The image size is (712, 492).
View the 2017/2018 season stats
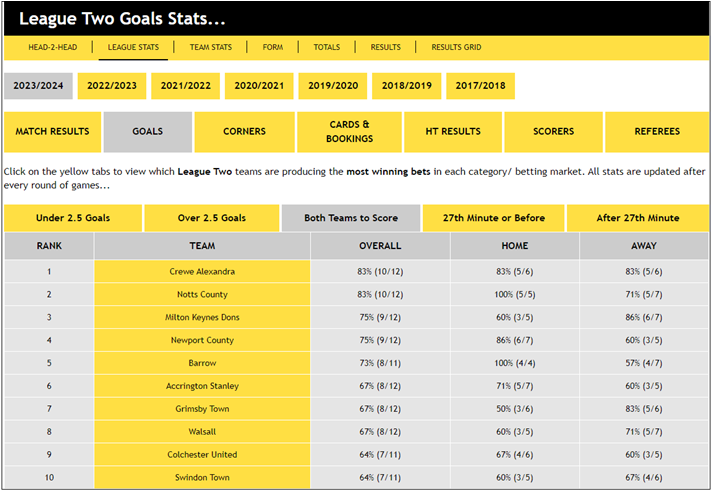(x=480, y=86)
